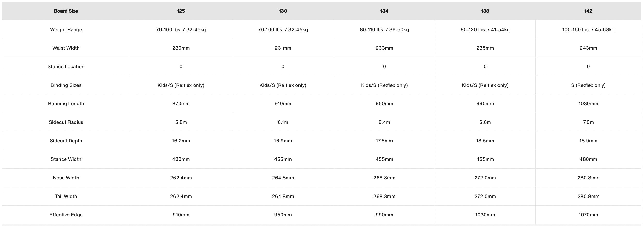Click the Sidecut Depth row label
The image size is (644, 226).
point(66,141)
